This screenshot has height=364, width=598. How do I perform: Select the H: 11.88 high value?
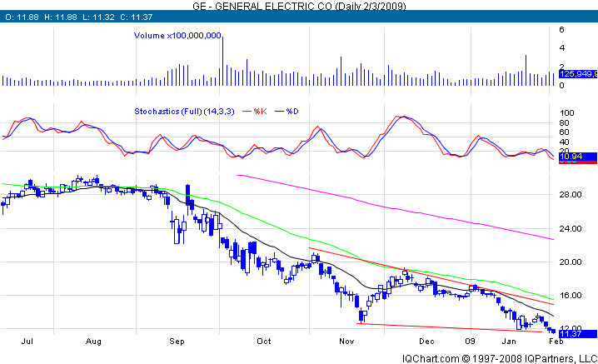click(x=61, y=17)
